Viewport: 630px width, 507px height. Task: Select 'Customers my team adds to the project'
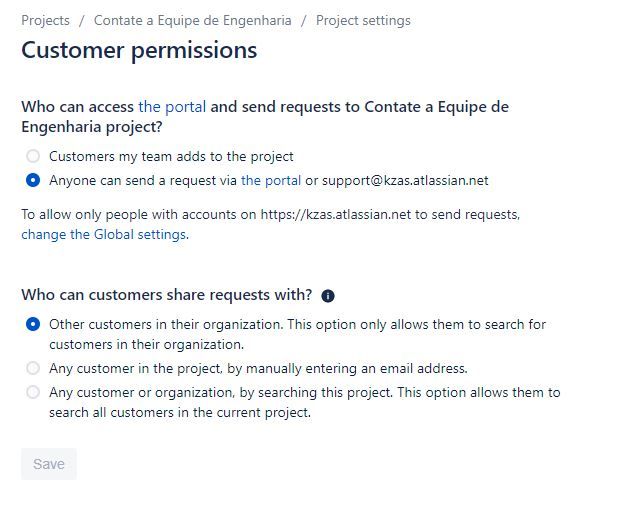pyautogui.click(x=33, y=156)
